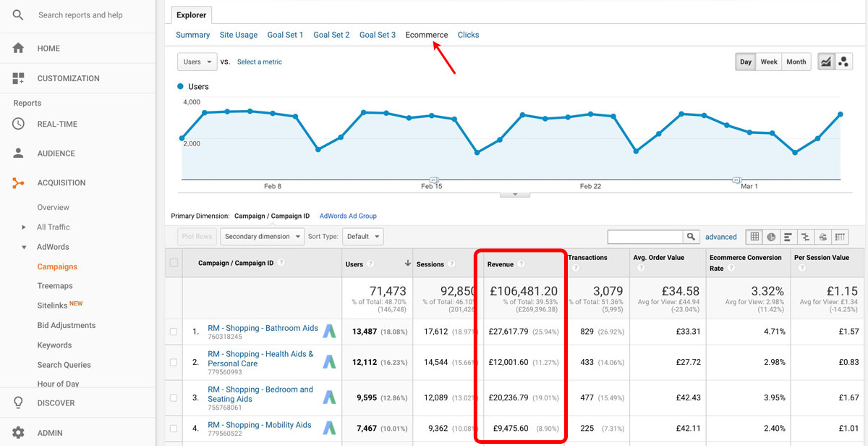Viewport: 868px width, 446px height.
Task: Select the performance bar chart view
Action: pyautogui.click(x=788, y=236)
